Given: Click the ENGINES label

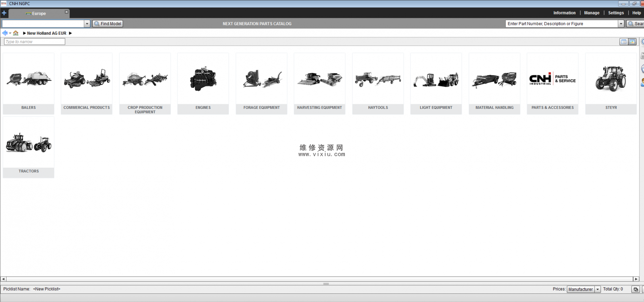Looking at the screenshot, I should point(203,107).
